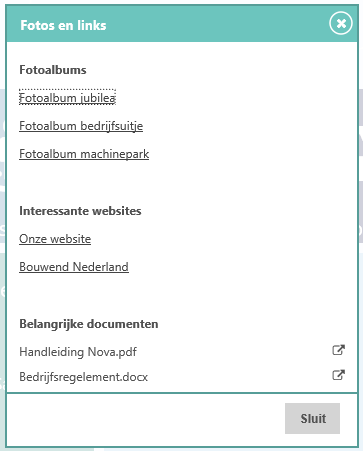Click the external-link icon beside Bedrijfsregelement.docx
This screenshot has width=363, height=451.
click(338, 375)
